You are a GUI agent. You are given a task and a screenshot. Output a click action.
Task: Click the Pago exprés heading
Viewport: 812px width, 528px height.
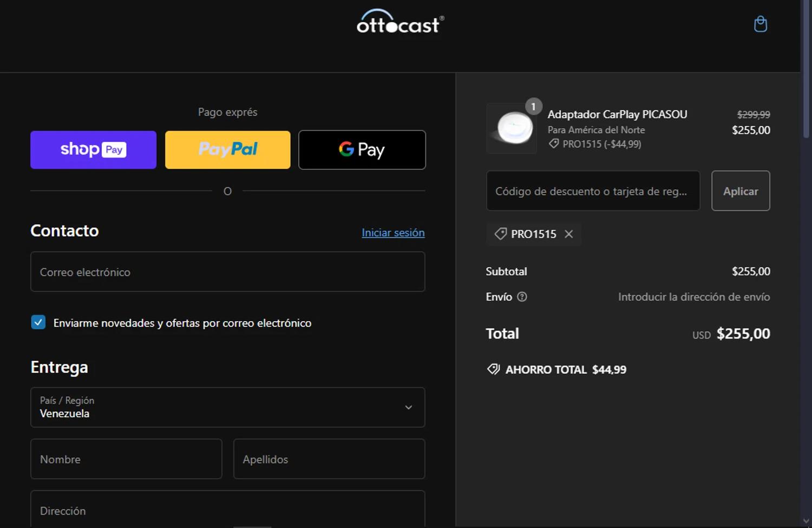227,112
